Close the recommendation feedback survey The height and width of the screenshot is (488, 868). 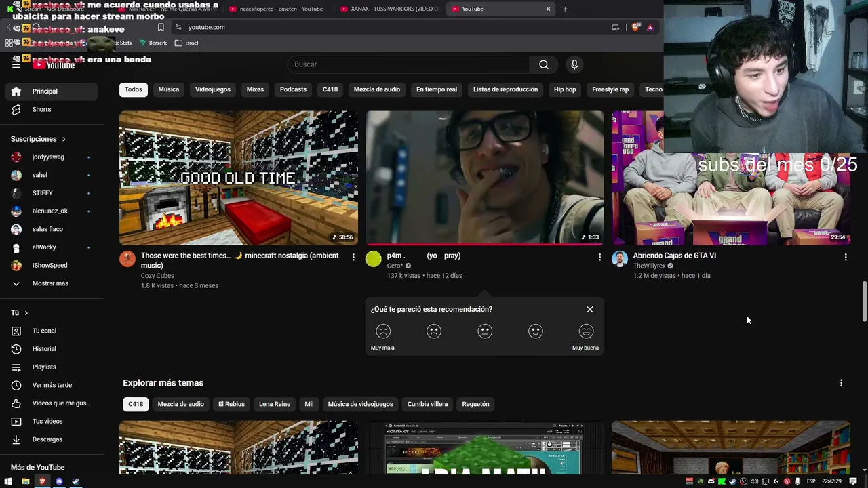coord(590,310)
